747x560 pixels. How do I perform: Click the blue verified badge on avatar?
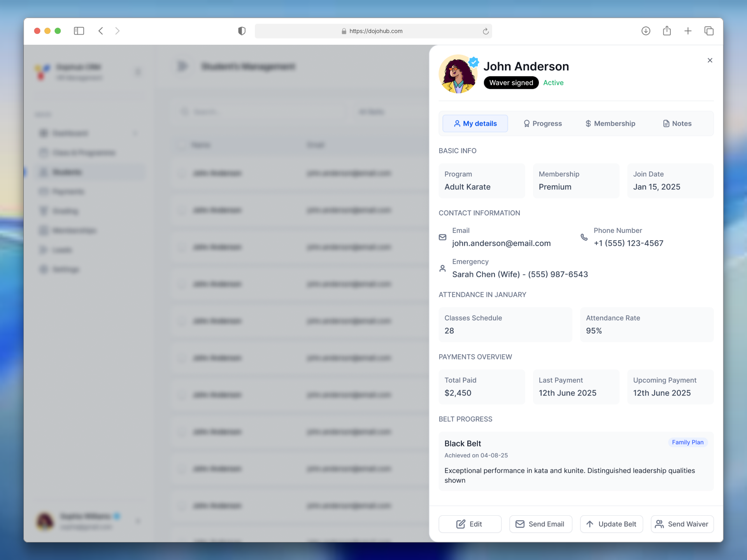pos(473,62)
